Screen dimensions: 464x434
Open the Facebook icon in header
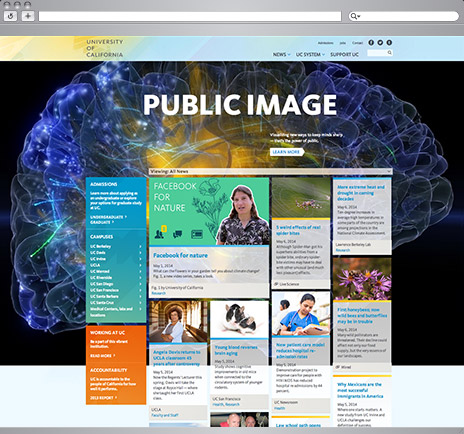point(371,43)
